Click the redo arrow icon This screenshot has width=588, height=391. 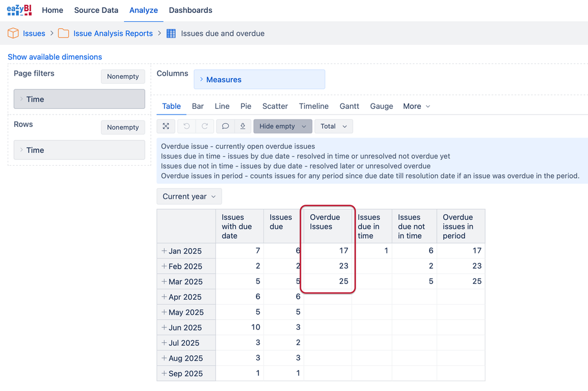pyautogui.click(x=205, y=126)
